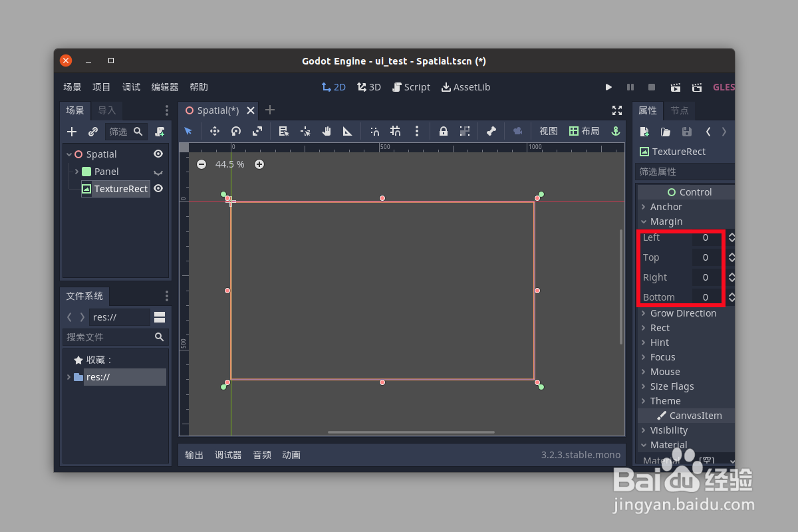Open the 场景 menu
Screen dimensions: 798x532
tap(72, 87)
